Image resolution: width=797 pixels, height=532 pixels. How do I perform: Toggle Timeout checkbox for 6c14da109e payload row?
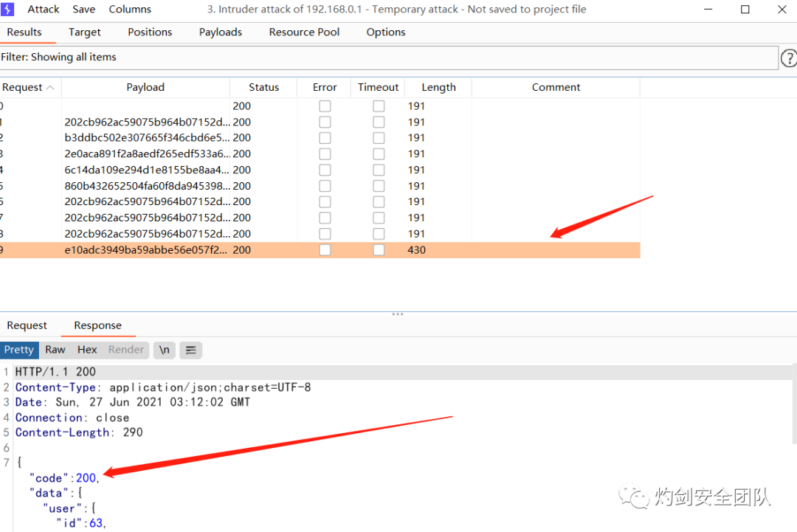click(379, 170)
